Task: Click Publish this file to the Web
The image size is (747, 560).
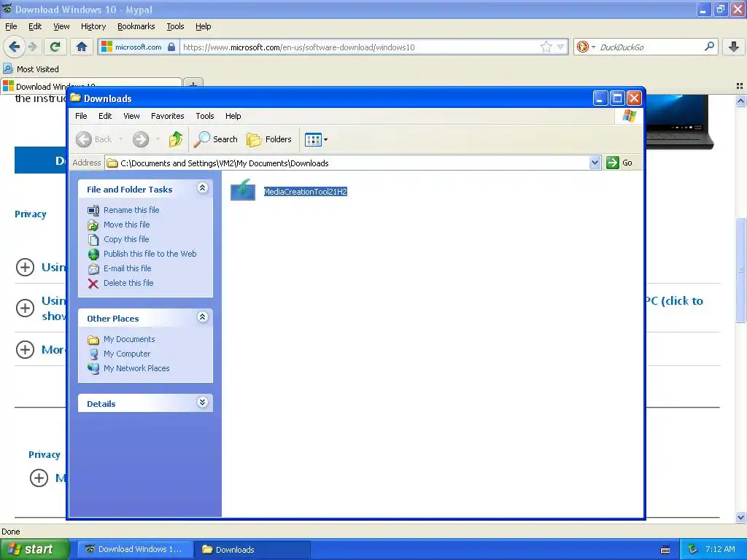Action: pyautogui.click(x=150, y=254)
